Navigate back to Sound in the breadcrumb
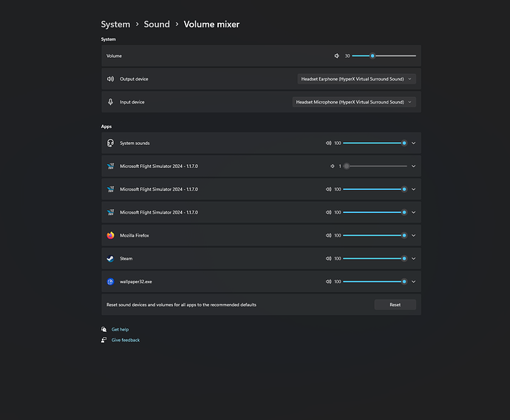The width and height of the screenshot is (510, 420). [x=157, y=24]
